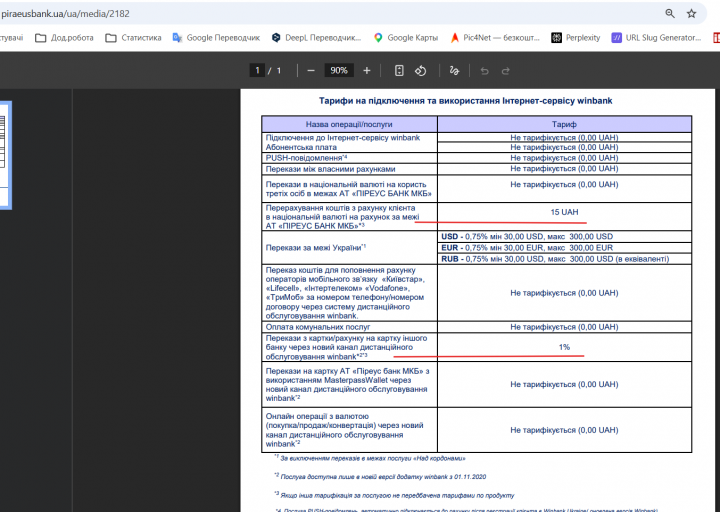
Task: Click the PDF title about winbank tariffs
Action: pyautogui.click(x=466, y=101)
